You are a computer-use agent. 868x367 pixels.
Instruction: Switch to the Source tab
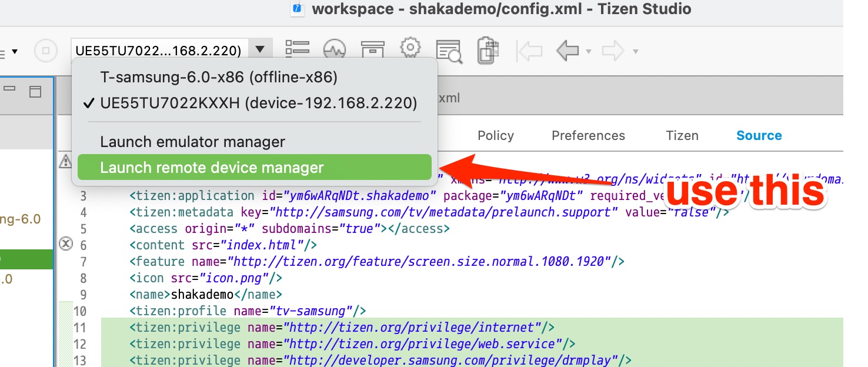(x=759, y=135)
